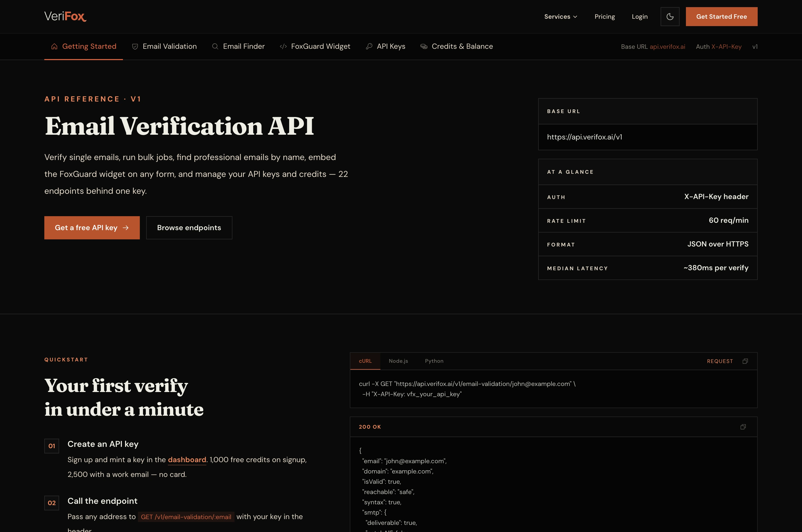
Task: Expand the Services dropdown menu
Action: (x=561, y=17)
